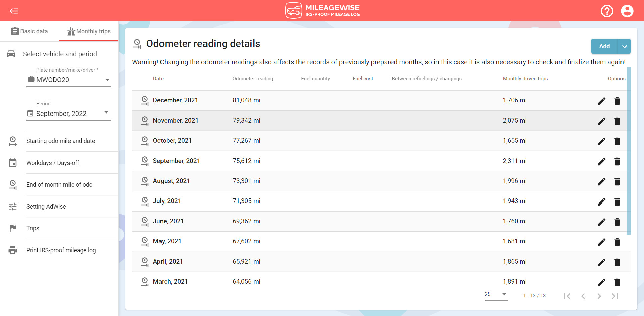Screen dimensions: 644x316
Task: Click Between refuelings / chargings header
Action: point(426,79)
